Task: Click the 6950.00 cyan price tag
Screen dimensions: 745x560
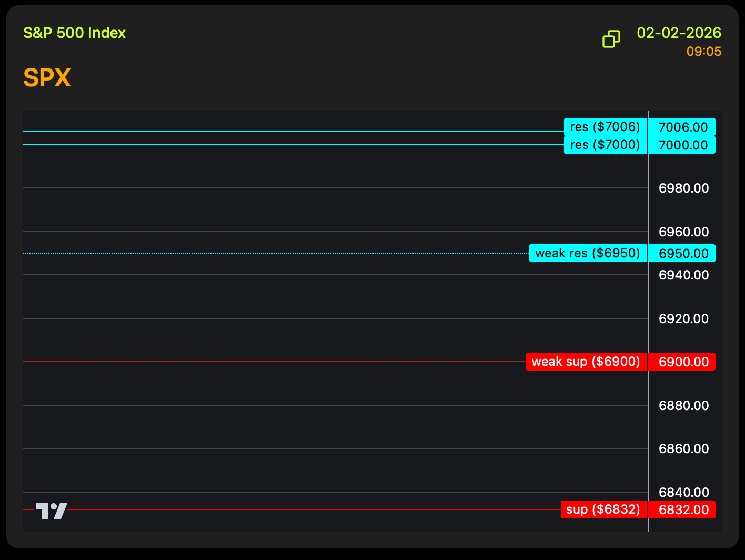Action: [682, 253]
